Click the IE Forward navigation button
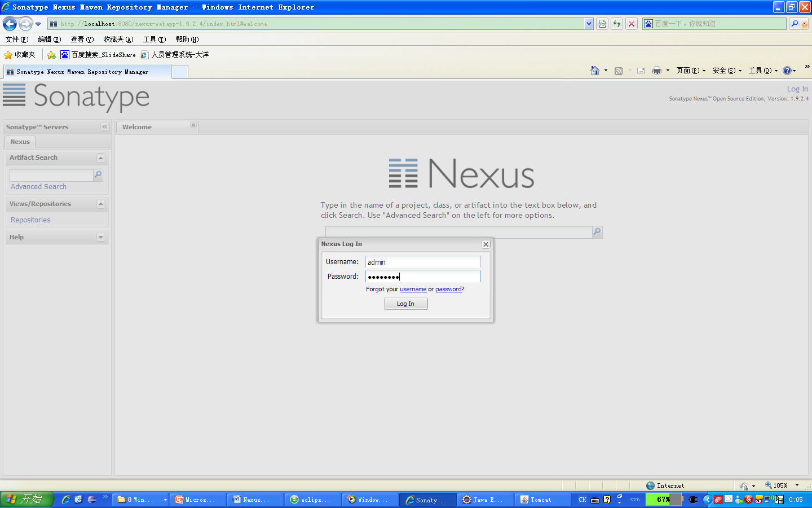 pyautogui.click(x=25, y=24)
